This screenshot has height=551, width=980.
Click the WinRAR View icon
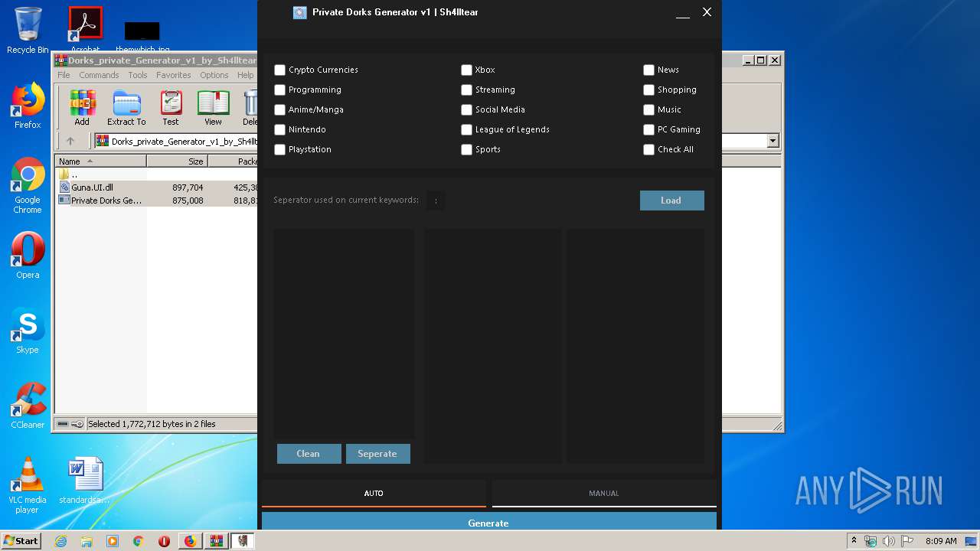point(214,108)
